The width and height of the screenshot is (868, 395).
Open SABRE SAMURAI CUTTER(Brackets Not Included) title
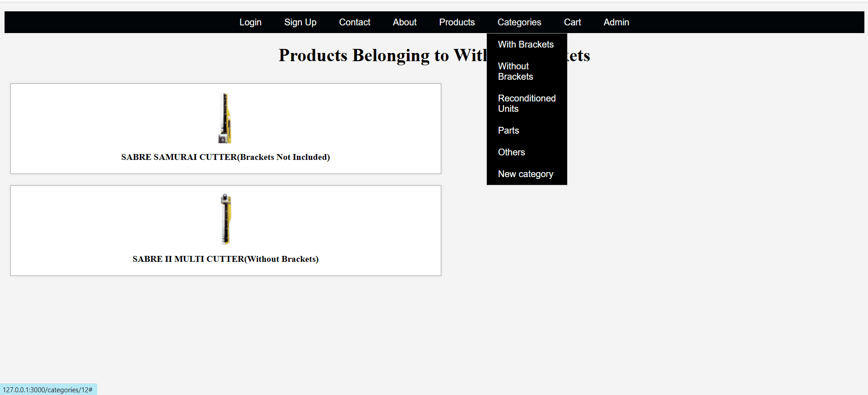pos(225,157)
